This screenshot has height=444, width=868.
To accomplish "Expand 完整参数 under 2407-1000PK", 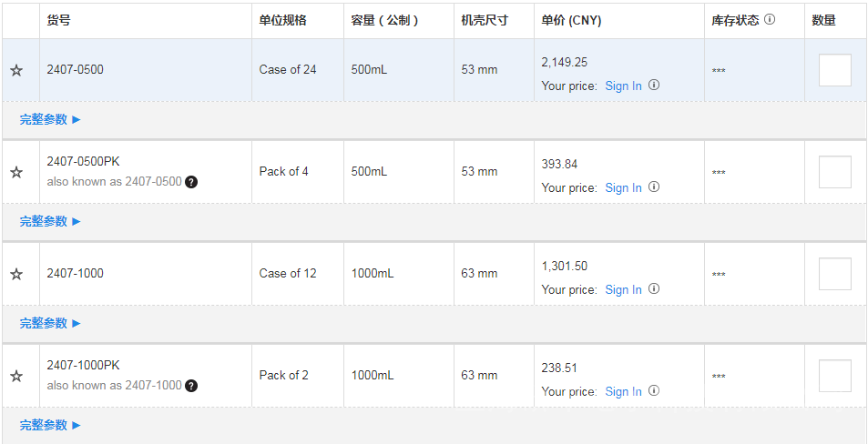I will [x=50, y=425].
